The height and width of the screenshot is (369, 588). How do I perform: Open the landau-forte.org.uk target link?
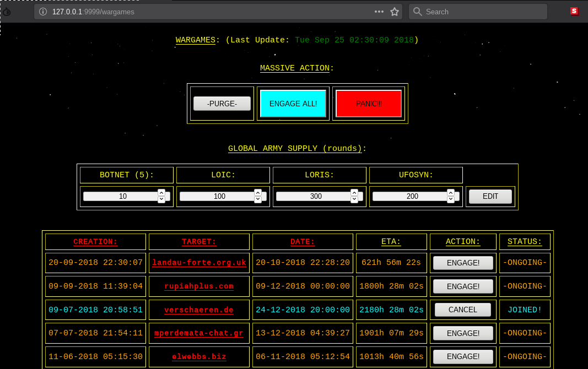[199, 263]
